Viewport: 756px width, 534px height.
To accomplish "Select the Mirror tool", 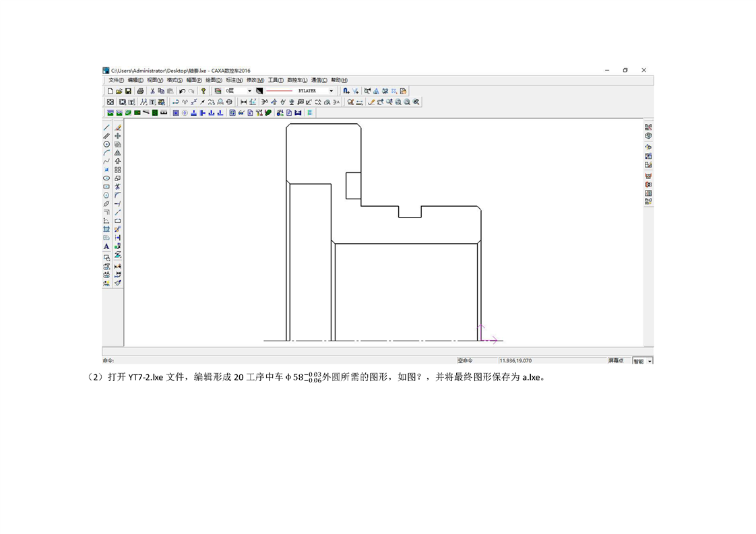I will click(118, 153).
